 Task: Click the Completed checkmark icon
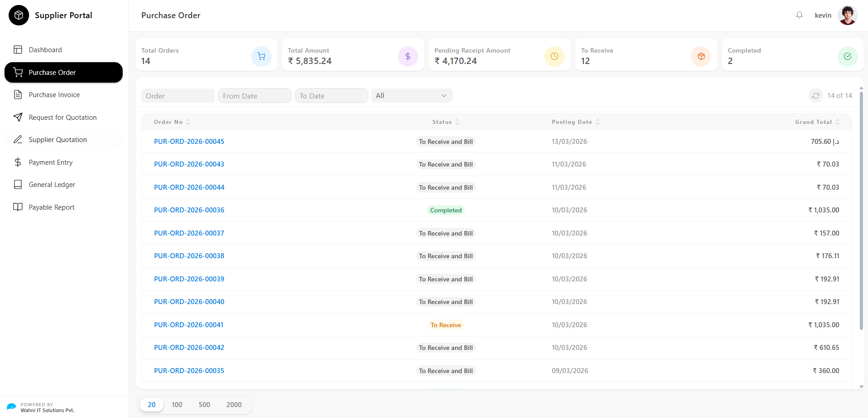[x=848, y=56]
